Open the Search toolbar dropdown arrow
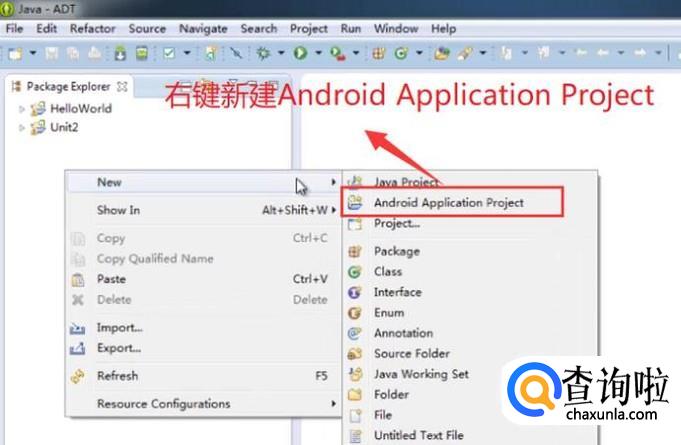The width and height of the screenshot is (681, 445). pyautogui.click(x=483, y=53)
